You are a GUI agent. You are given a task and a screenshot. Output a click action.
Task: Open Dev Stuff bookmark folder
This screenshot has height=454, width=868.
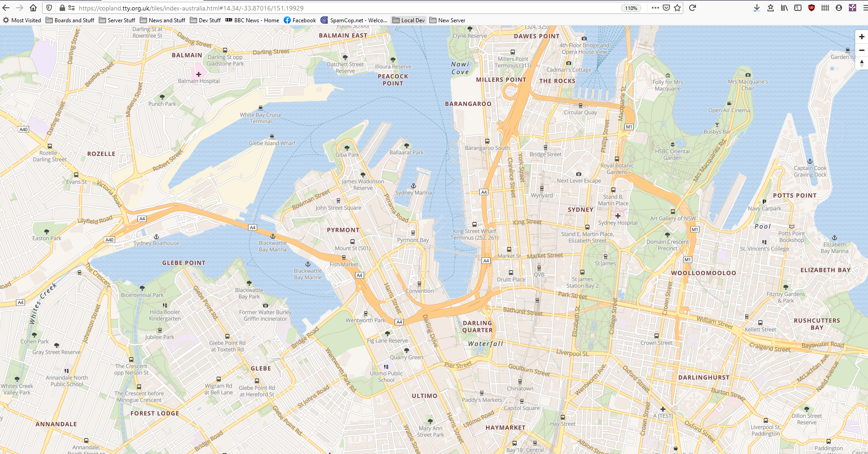(x=205, y=20)
